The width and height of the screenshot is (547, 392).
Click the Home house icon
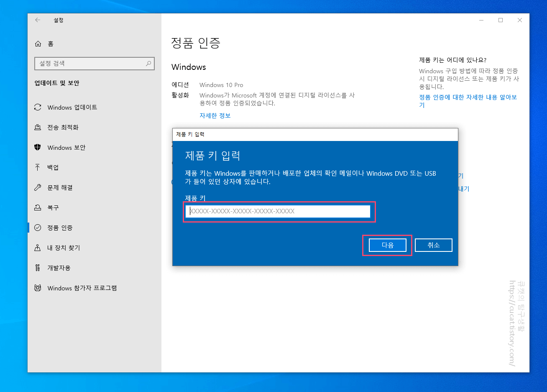point(38,44)
